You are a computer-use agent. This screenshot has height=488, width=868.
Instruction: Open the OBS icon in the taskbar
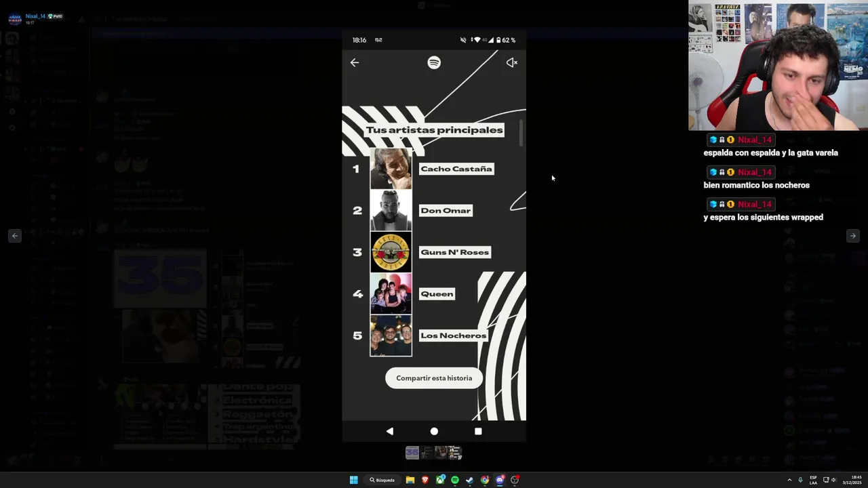pos(515,480)
